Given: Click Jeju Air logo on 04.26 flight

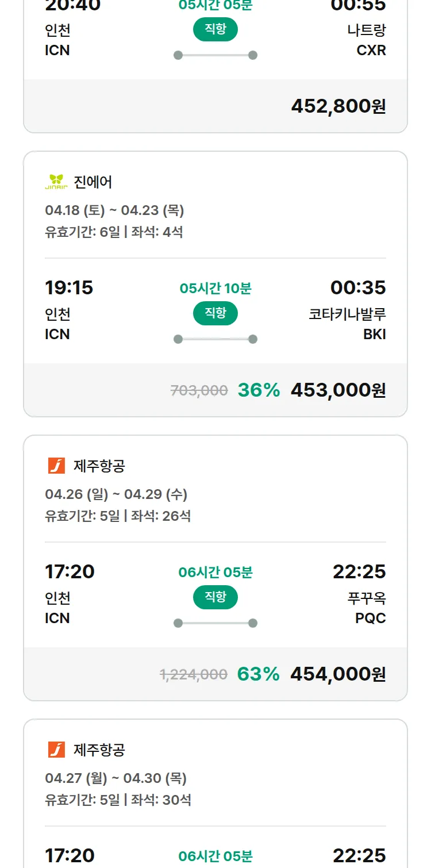Looking at the screenshot, I should tap(56, 466).
